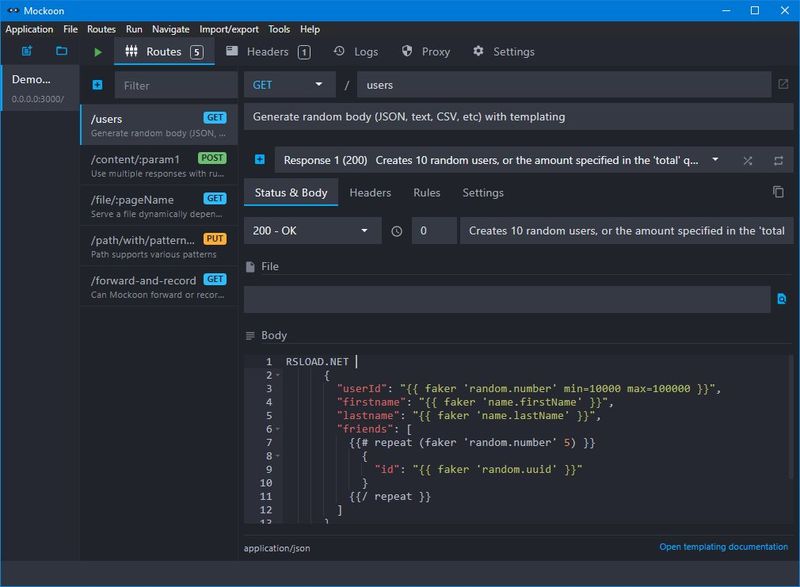The height and width of the screenshot is (587, 800).
Task: Click the duplicate response icon beside the tabs
Action: [778, 192]
